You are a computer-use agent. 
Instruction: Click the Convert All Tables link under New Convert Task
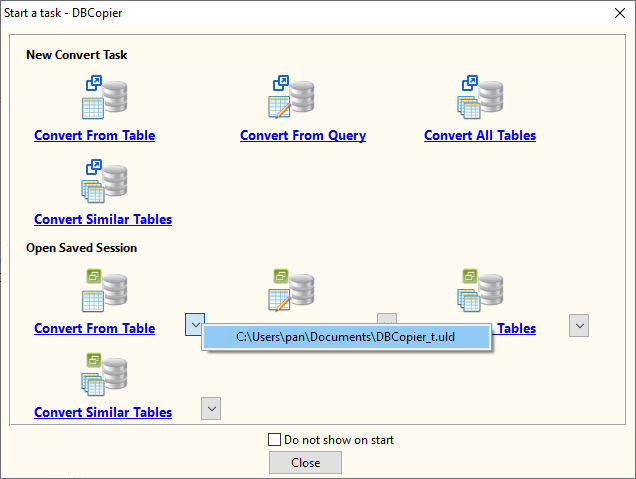click(x=479, y=135)
